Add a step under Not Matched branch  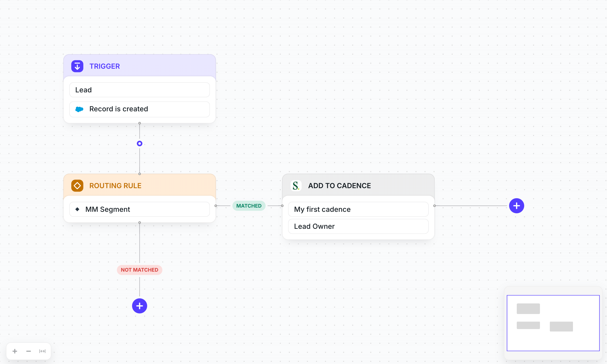[x=140, y=306]
